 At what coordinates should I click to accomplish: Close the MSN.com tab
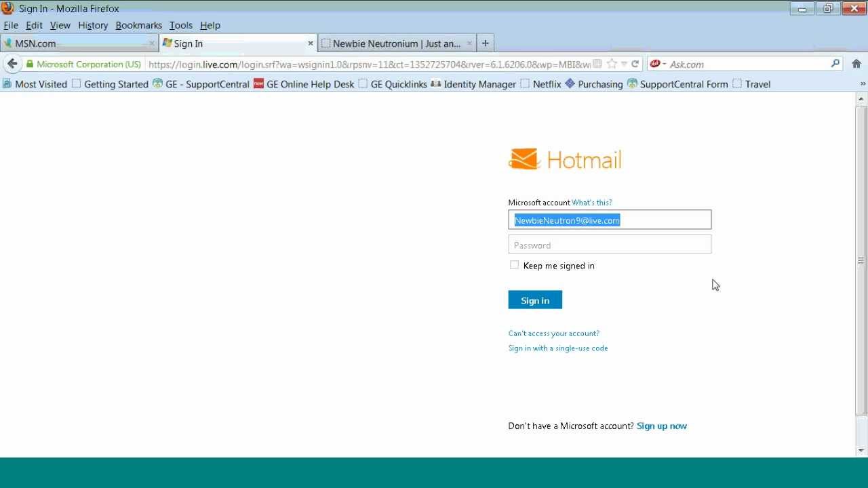click(152, 43)
